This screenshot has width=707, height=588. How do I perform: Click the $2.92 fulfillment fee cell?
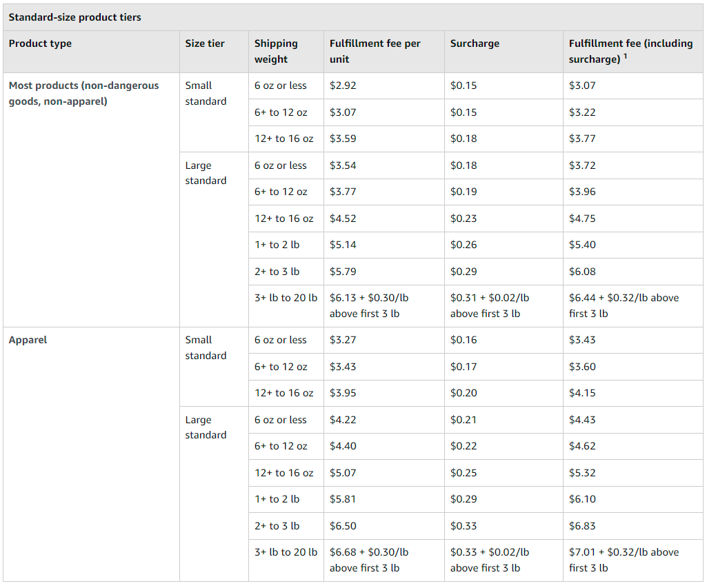pos(341,85)
